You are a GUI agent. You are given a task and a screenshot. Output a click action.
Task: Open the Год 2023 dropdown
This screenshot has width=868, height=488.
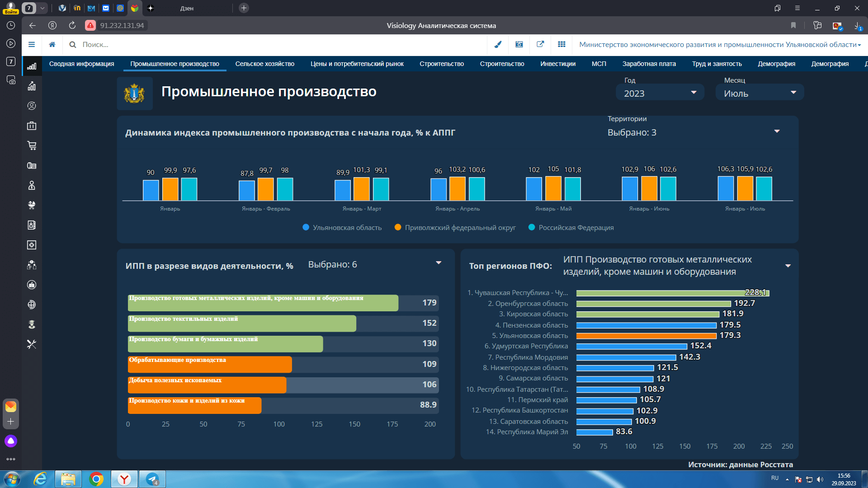coord(660,93)
